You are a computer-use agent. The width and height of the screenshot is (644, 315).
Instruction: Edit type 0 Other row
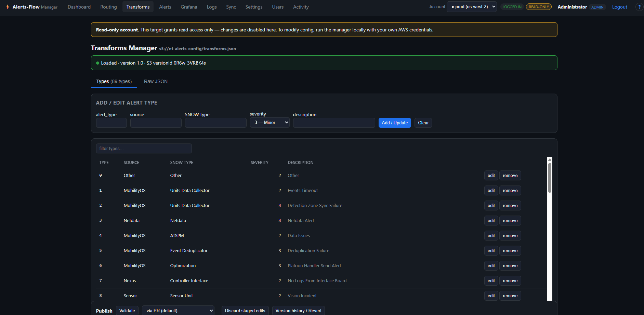coord(491,175)
